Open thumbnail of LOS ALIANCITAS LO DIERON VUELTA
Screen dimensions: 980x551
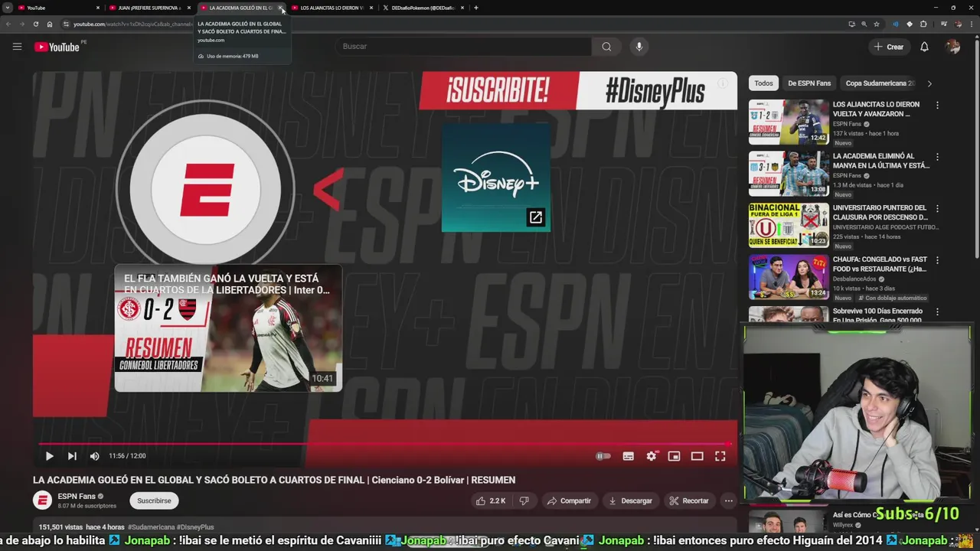click(x=789, y=122)
